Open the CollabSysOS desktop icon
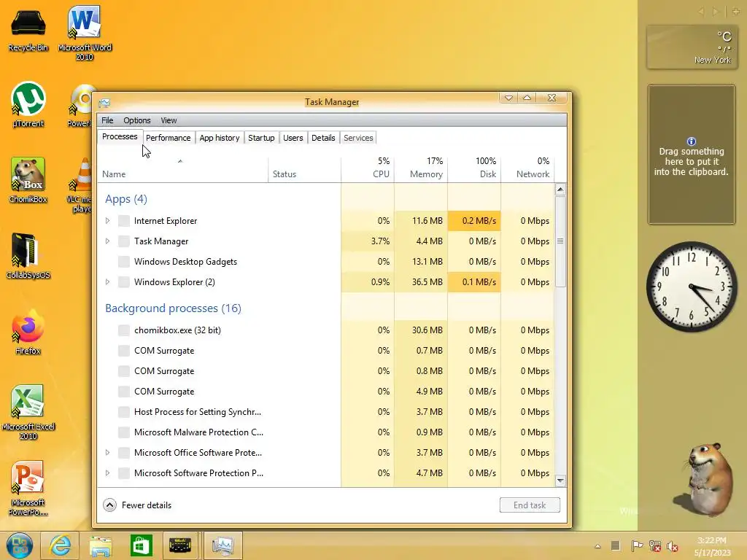The height and width of the screenshot is (560, 747). [28, 256]
